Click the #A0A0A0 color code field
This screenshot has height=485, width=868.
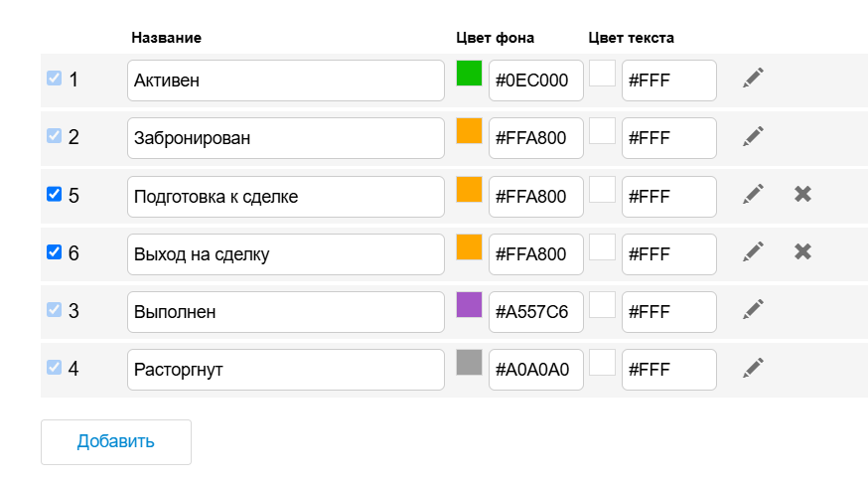pos(535,370)
